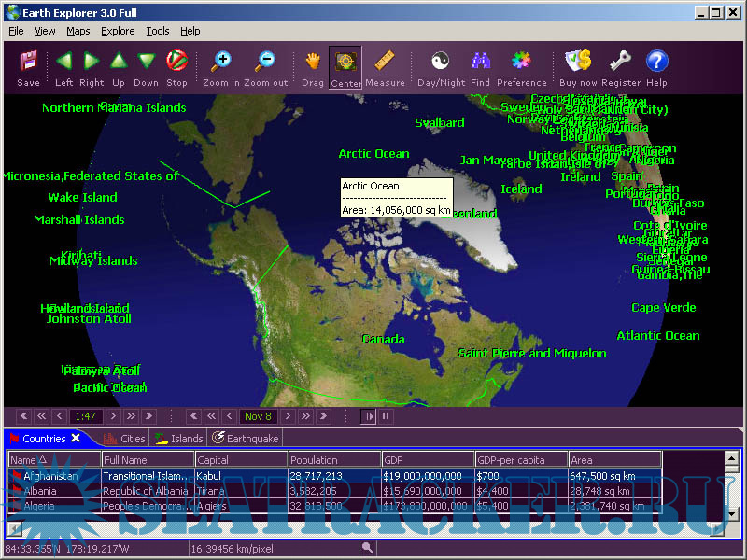Open the Find binoculars tool
This screenshot has height=560, width=747.
tap(481, 63)
